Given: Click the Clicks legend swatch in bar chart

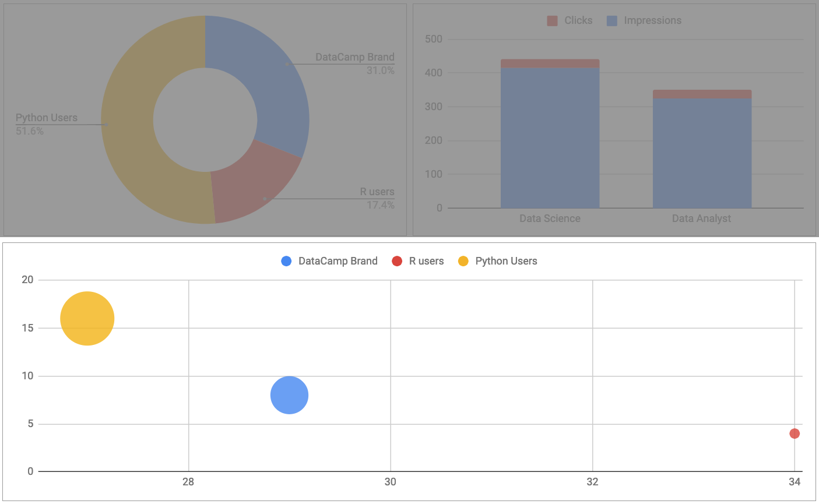Looking at the screenshot, I should coord(552,20).
